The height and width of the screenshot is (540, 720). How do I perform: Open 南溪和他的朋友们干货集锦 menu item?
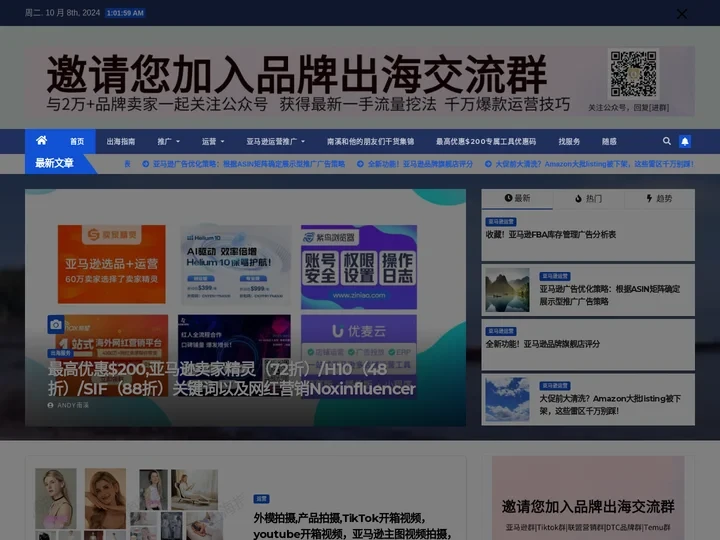pos(371,141)
